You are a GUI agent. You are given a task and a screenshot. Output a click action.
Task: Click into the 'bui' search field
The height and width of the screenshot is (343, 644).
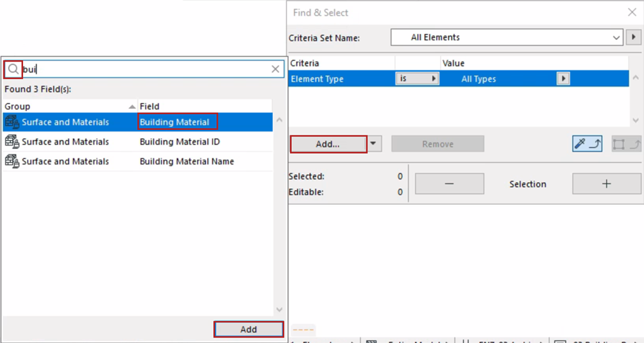pos(144,69)
